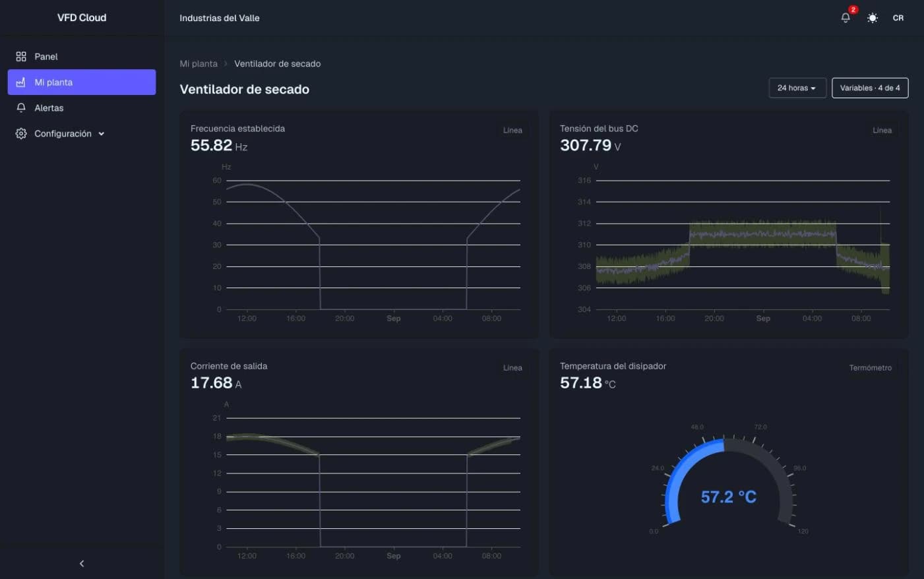Go to the Panel menu item
The image size is (924, 579).
click(82, 57)
